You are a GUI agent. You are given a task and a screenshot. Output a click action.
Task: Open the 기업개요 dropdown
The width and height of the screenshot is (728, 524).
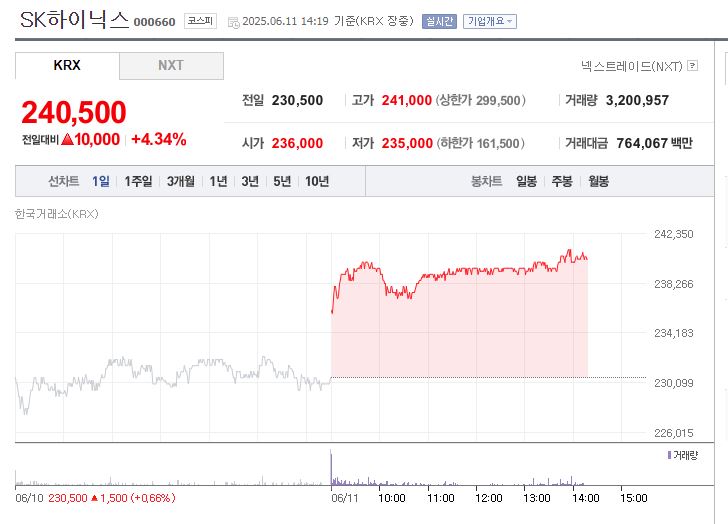[489, 21]
